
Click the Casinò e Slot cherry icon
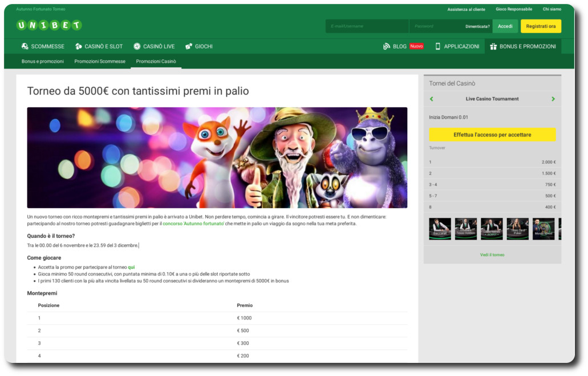pyautogui.click(x=78, y=46)
